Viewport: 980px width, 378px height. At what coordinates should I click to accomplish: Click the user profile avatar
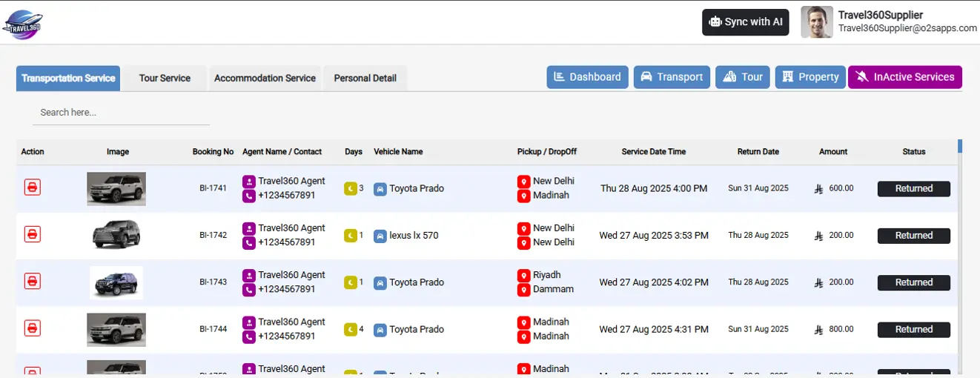[x=817, y=22]
